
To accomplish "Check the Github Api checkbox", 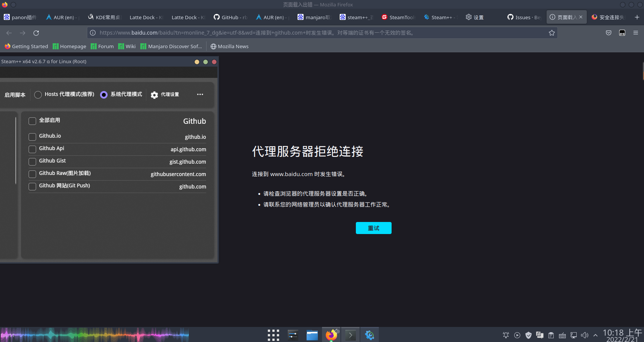I will coord(32,149).
